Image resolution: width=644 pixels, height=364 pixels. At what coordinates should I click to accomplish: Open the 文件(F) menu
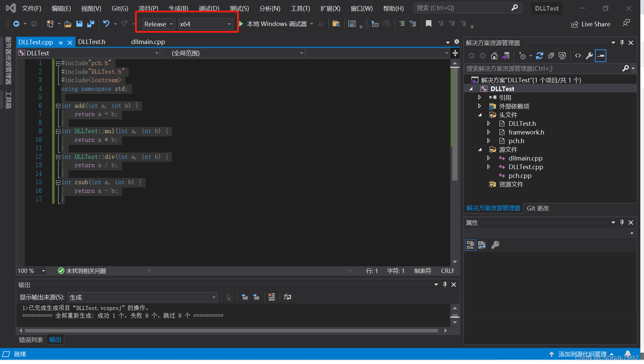click(32, 8)
